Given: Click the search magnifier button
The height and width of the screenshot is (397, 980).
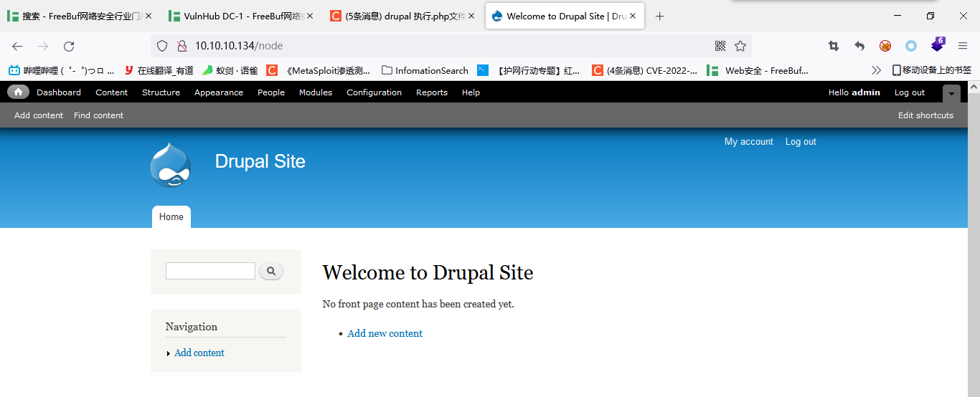Looking at the screenshot, I should pos(271,271).
